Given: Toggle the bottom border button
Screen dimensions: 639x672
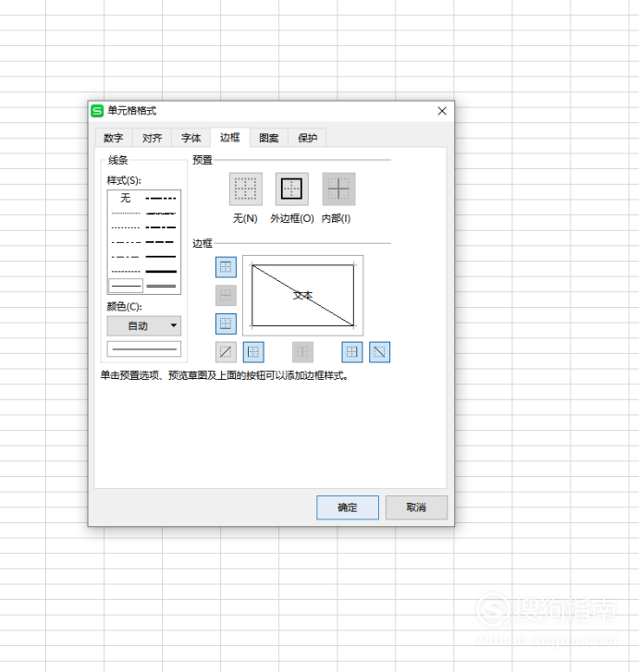Looking at the screenshot, I should coord(226,324).
